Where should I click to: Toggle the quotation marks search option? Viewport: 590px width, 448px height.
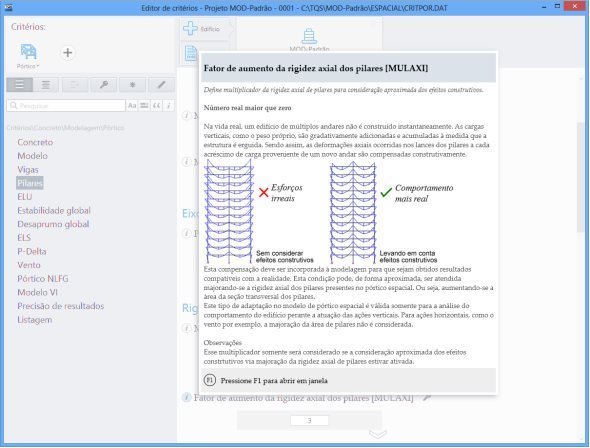157,106
